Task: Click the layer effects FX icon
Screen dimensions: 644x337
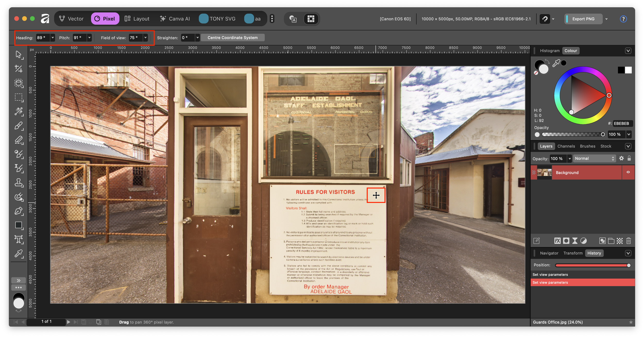Action: coord(557,241)
